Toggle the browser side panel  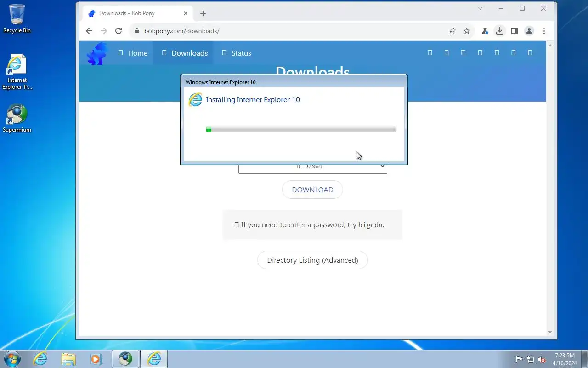514,31
